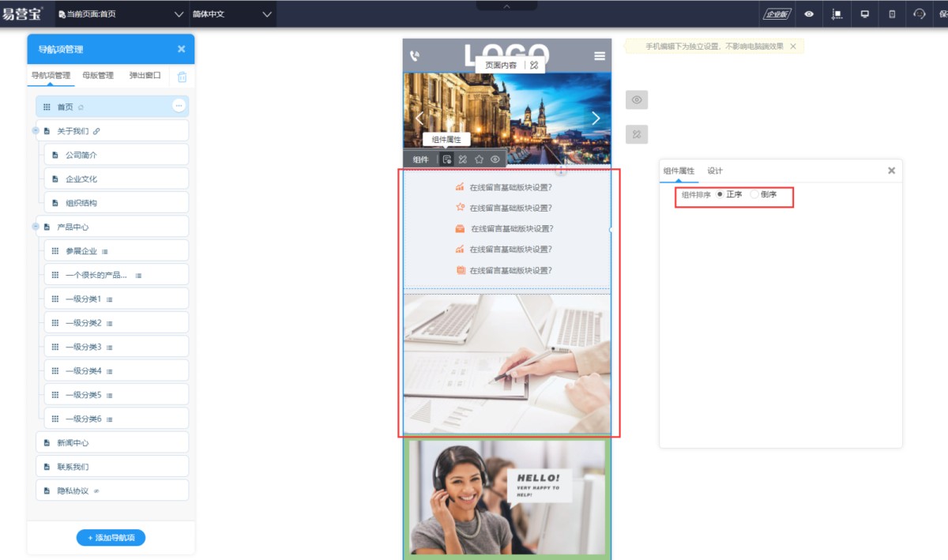Click the ruler guides icon in top bar
Viewport: 948px width, 560px height.
pyautogui.click(x=837, y=13)
